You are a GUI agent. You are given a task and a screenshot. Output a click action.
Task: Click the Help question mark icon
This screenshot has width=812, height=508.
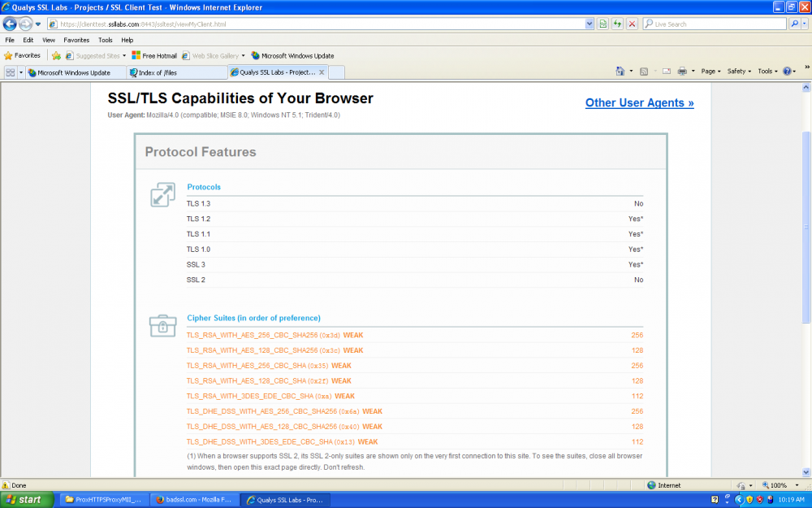pos(787,72)
